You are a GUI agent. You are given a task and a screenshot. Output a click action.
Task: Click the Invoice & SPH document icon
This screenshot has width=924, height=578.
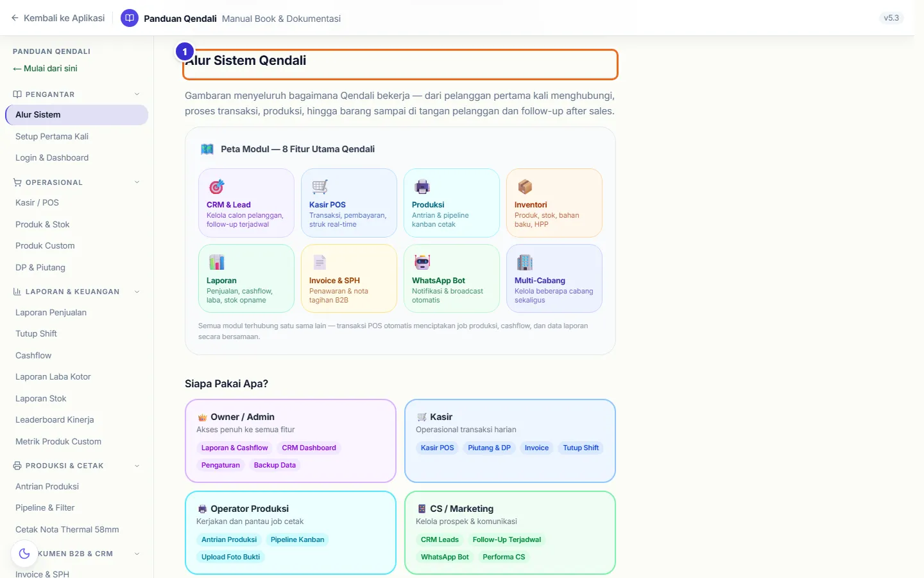(320, 263)
